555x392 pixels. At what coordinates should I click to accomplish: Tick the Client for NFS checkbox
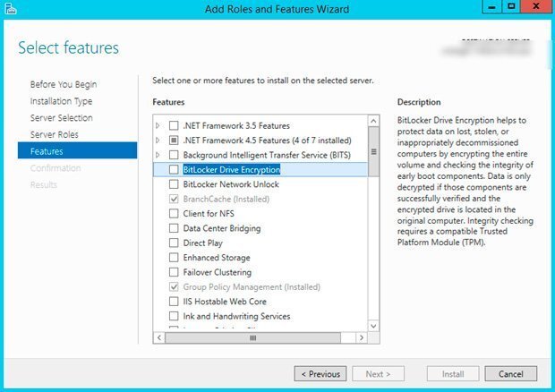[x=174, y=213]
